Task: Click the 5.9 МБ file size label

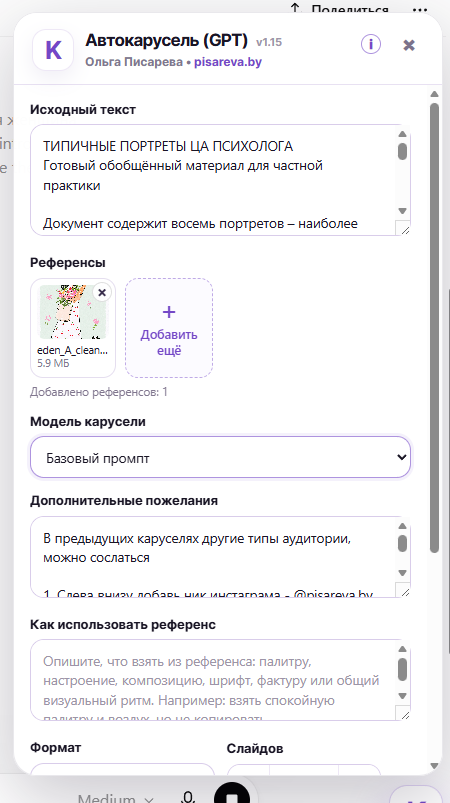Action: [x=53, y=363]
